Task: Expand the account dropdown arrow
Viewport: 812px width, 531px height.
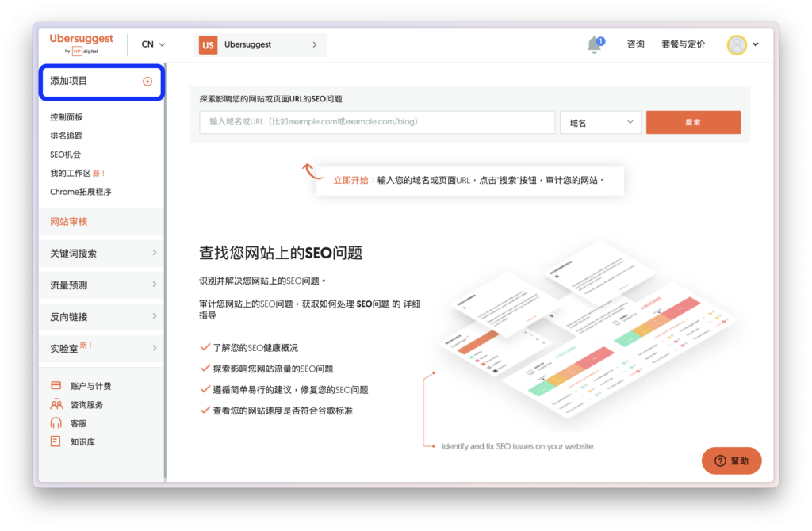Action: [756, 44]
